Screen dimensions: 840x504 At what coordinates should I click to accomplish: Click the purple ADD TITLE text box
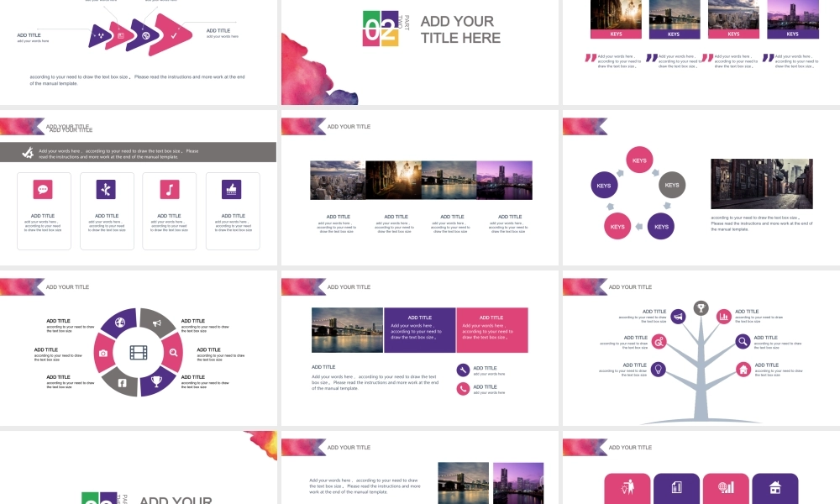pos(420,329)
